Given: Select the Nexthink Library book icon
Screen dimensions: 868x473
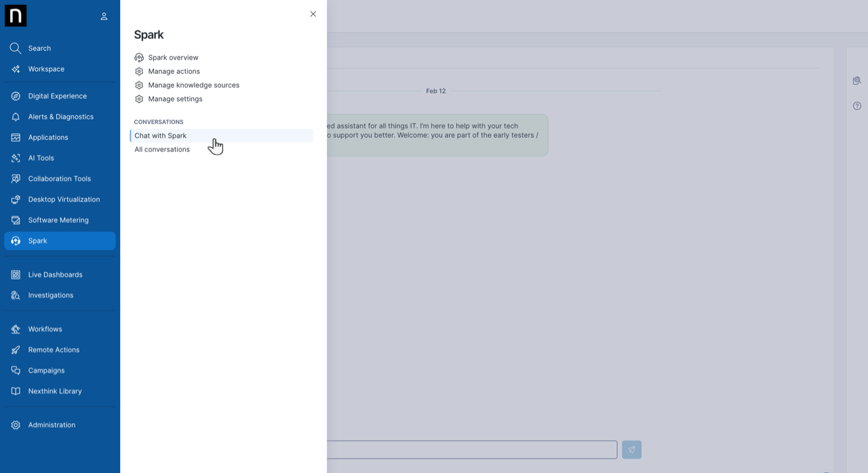Looking at the screenshot, I should click(16, 392).
